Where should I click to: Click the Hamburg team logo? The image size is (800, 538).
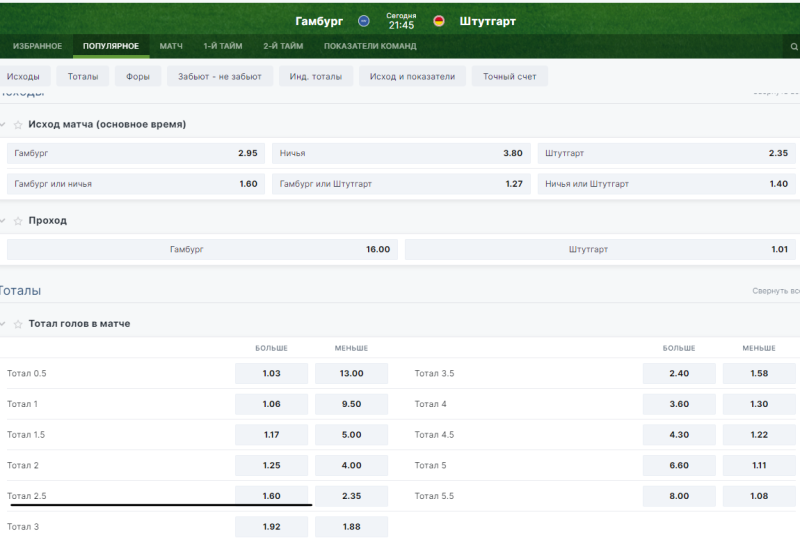(363, 20)
